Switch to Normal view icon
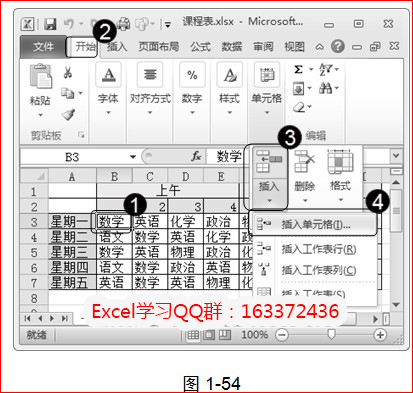413x393 pixels. (x=193, y=335)
